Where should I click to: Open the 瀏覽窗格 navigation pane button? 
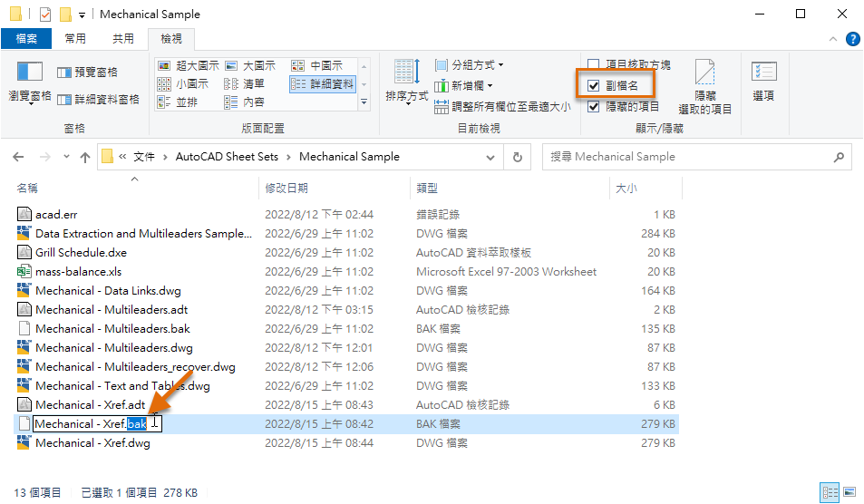coord(30,82)
